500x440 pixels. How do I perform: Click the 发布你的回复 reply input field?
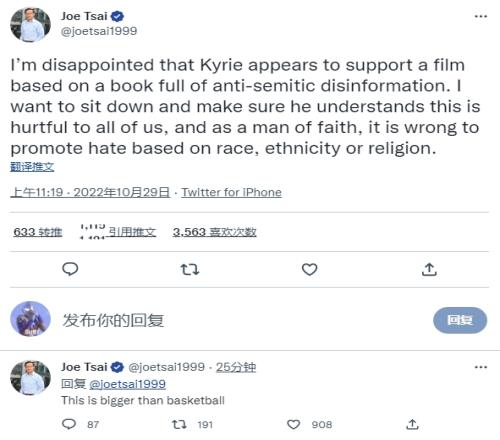click(233, 320)
